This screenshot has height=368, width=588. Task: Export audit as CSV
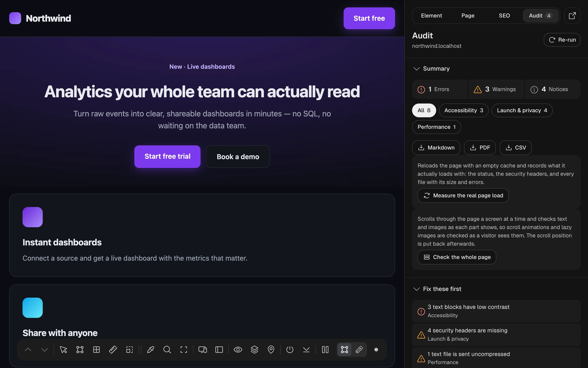(515, 147)
